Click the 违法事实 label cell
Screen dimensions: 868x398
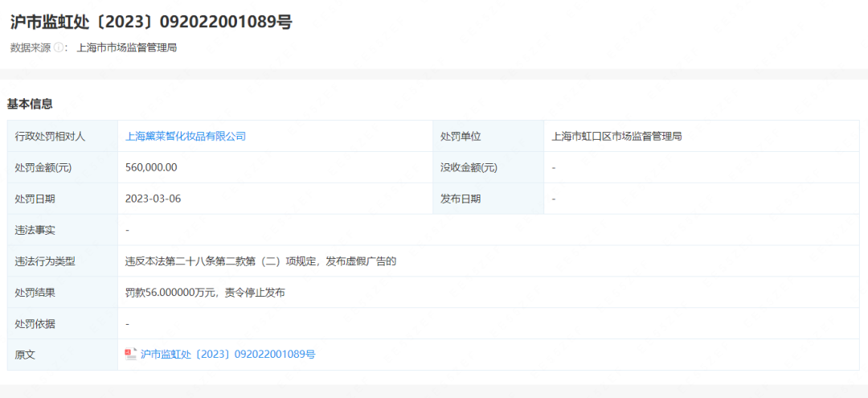63,230
